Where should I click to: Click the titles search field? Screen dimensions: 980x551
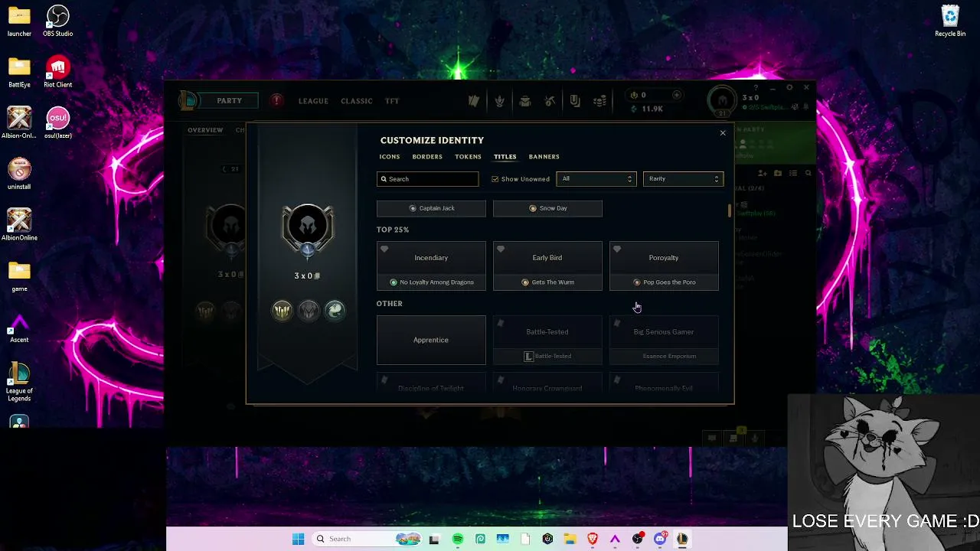427,179
